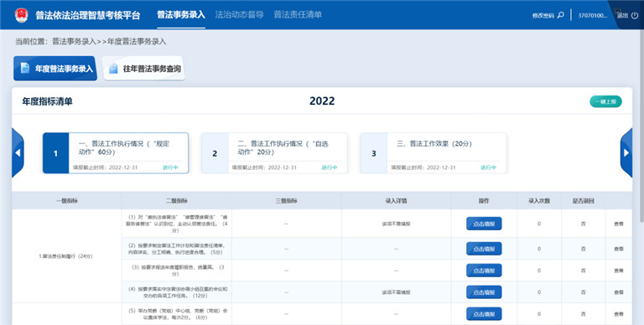
Task: Click the 录入详情 column header
Action: 397,201
